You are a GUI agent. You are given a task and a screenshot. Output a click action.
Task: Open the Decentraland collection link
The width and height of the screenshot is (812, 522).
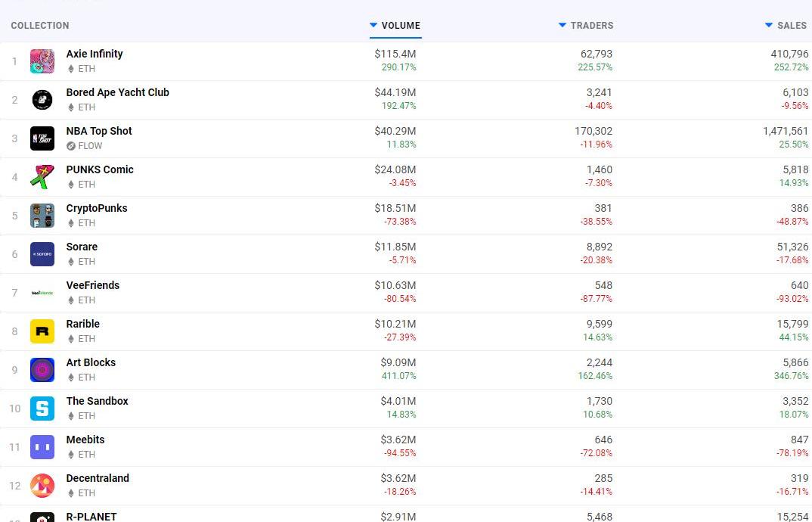(98, 478)
